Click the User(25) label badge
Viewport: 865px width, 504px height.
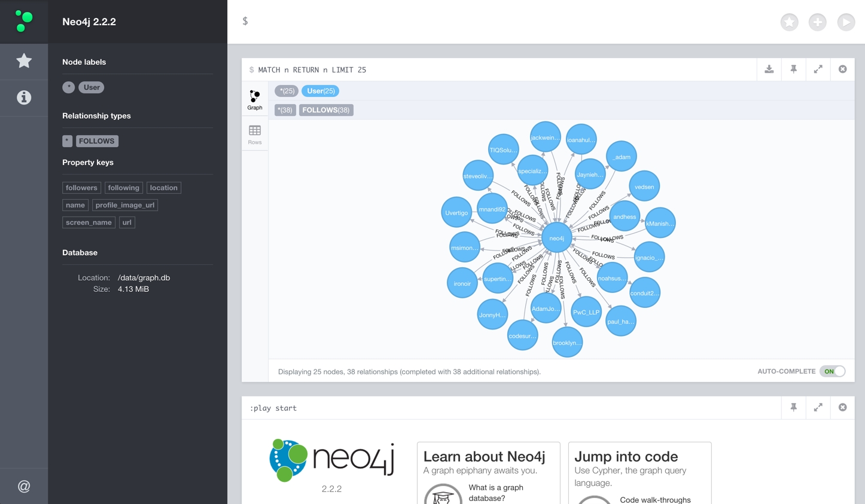coord(320,91)
